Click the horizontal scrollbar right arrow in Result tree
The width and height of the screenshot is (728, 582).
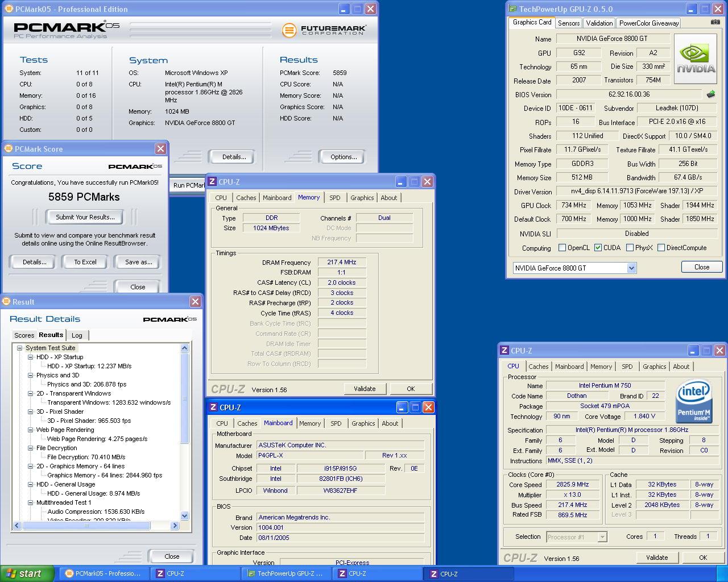pos(175,526)
